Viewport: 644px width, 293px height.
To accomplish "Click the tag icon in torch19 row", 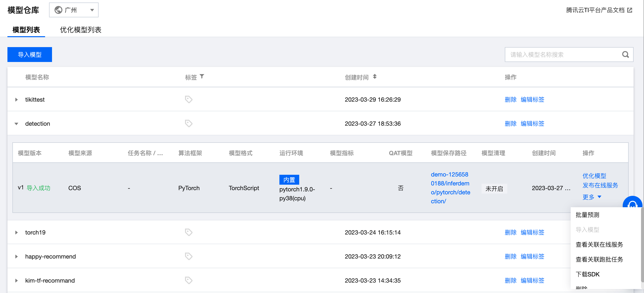I will pyautogui.click(x=188, y=232).
